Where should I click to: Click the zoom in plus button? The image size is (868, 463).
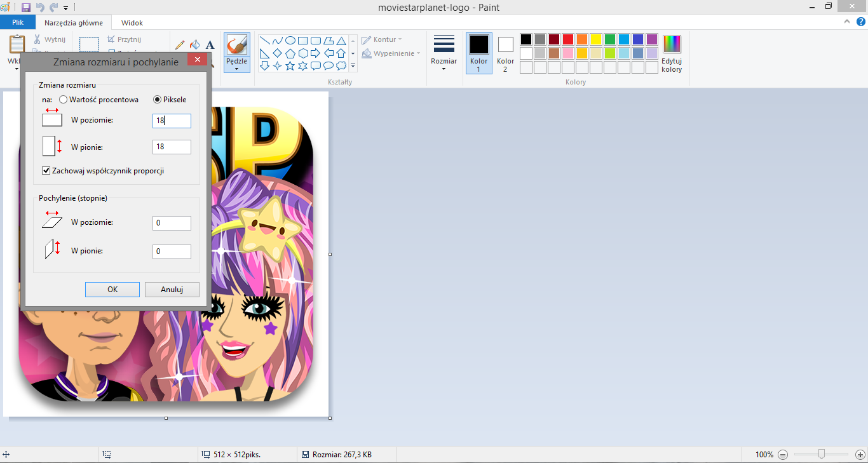click(x=860, y=455)
